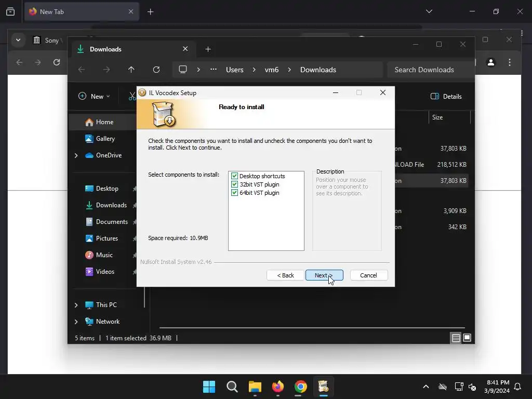Select the 3,909 KB file row
The image size is (532, 399).
(432, 211)
